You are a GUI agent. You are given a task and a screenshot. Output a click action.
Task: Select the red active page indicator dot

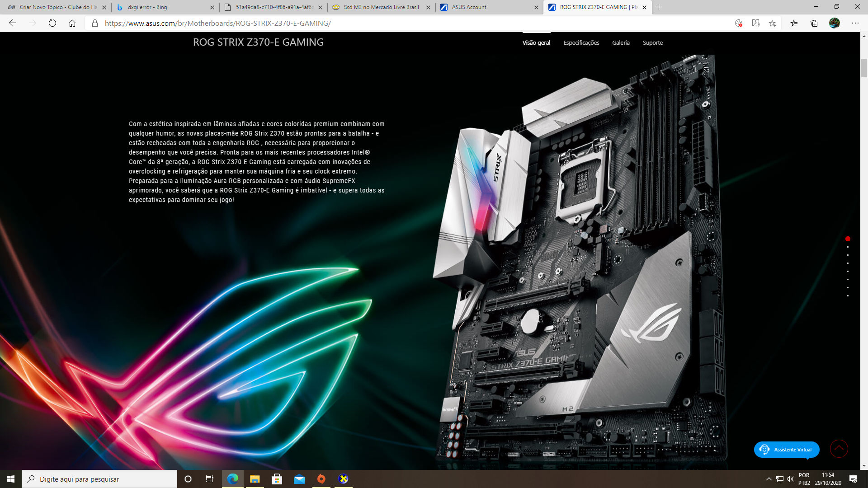point(848,239)
